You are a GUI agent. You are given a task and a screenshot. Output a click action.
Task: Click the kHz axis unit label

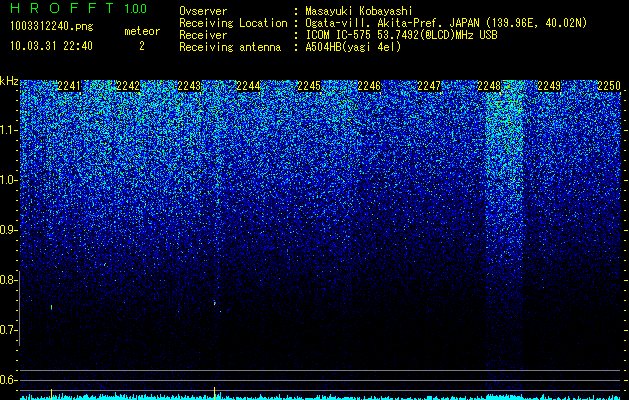(9, 81)
